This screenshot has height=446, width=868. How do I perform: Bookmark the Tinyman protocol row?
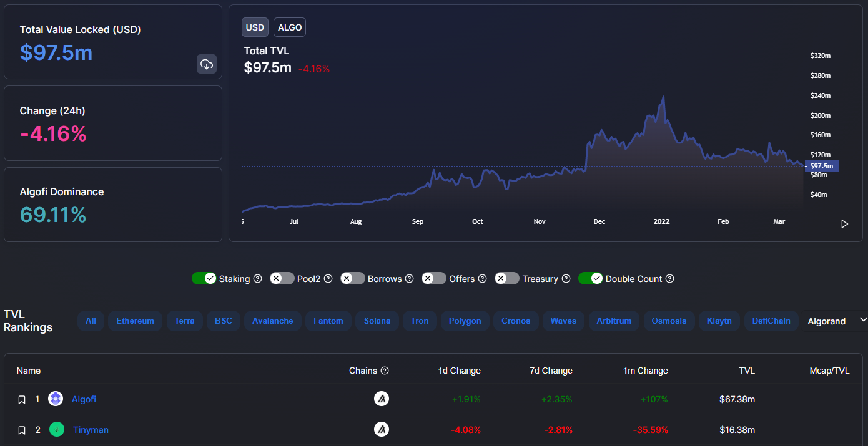click(x=22, y=430)
